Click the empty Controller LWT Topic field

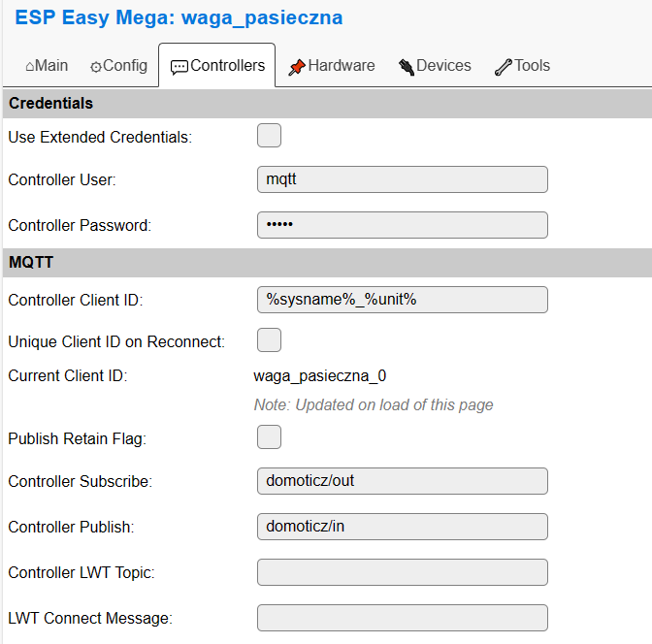tap(402, 572)
